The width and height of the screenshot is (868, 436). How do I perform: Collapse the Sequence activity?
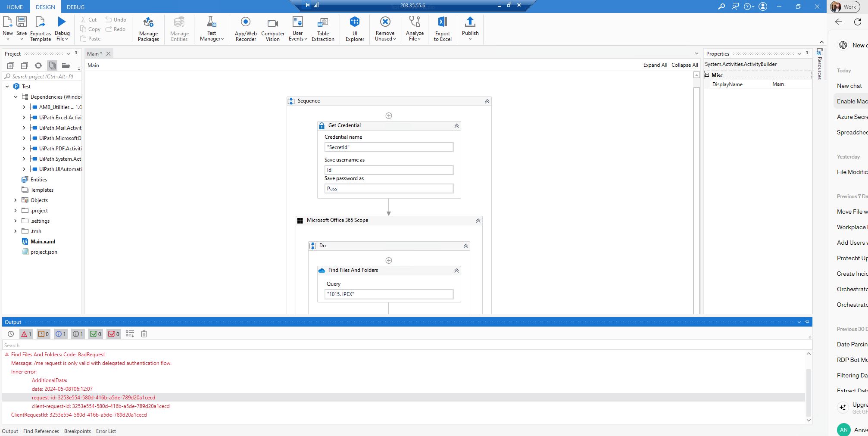[x=487, y=101]
